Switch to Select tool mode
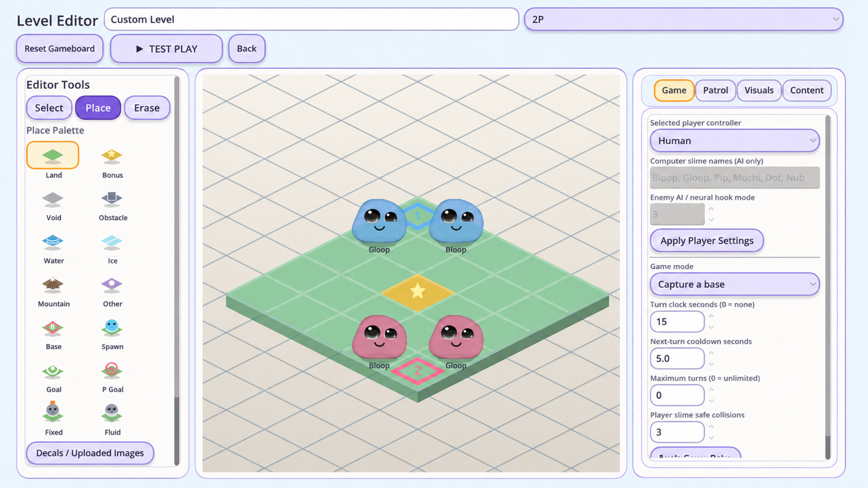 click(x=49, y=108)
